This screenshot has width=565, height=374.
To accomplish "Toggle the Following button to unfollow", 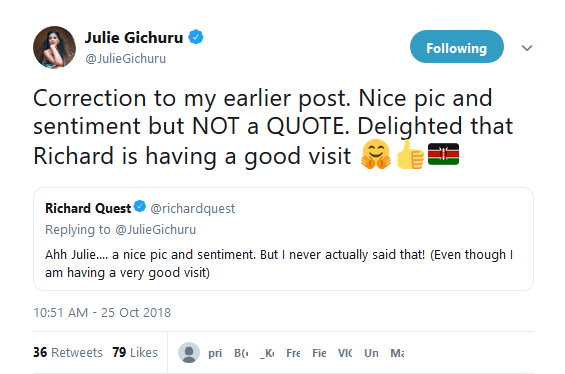I will click(457, 47).
